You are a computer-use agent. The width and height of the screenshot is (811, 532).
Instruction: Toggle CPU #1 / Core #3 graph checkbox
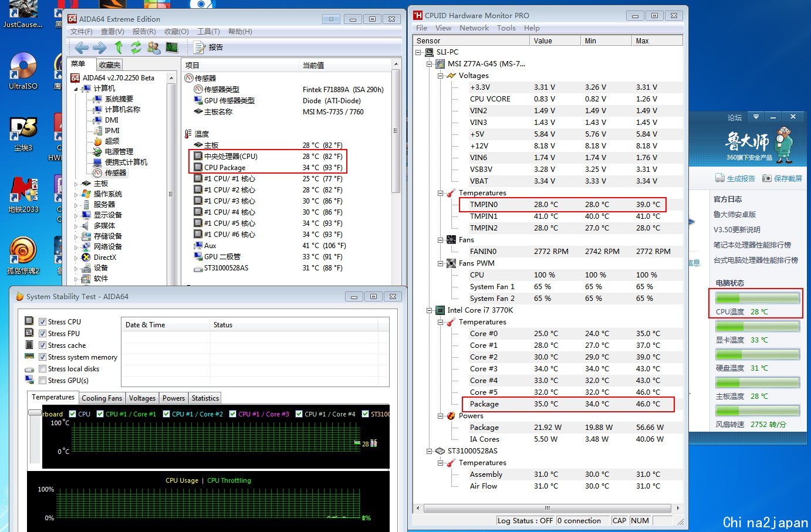tap(233, 414)
